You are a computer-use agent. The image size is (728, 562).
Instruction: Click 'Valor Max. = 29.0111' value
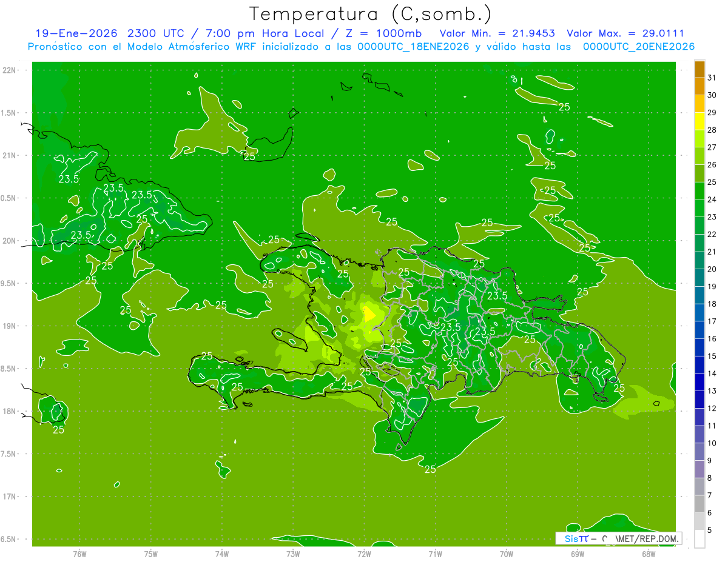[625, 33]
